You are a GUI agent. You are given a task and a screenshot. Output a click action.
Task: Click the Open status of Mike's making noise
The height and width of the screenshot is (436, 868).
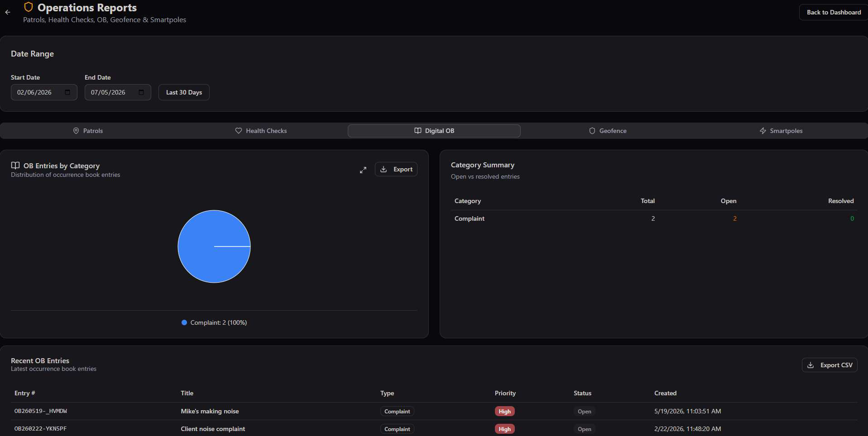click(585, 412)
